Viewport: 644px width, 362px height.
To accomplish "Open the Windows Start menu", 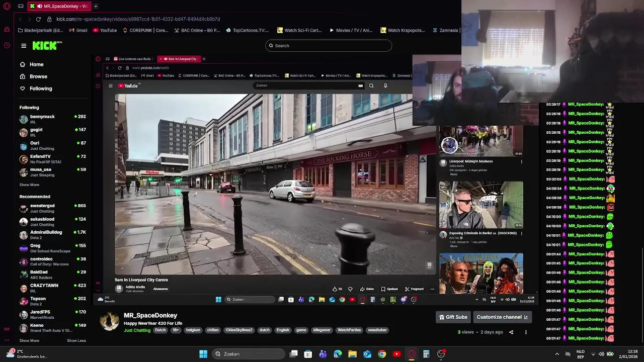I will [x=203, y=354].
